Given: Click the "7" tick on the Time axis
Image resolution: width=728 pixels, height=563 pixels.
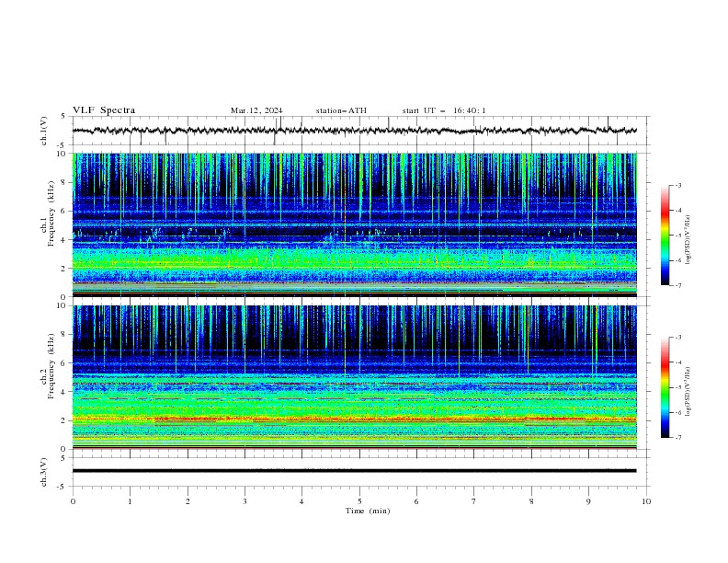Looking at the screenshot, I should pos(474,501).
